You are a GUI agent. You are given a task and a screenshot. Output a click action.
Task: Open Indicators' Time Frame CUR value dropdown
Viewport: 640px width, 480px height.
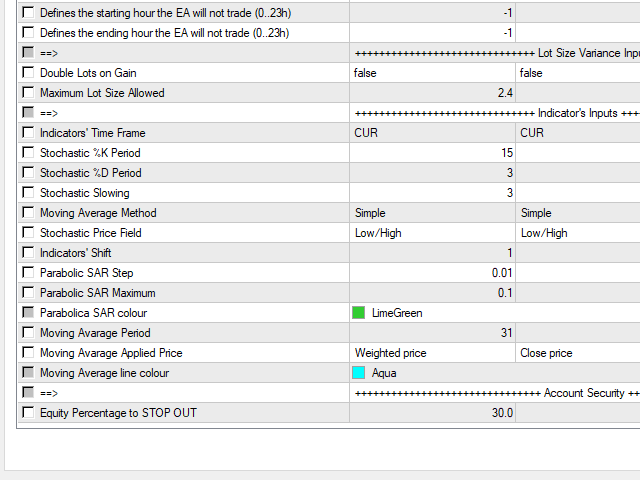tap(432, 133)
